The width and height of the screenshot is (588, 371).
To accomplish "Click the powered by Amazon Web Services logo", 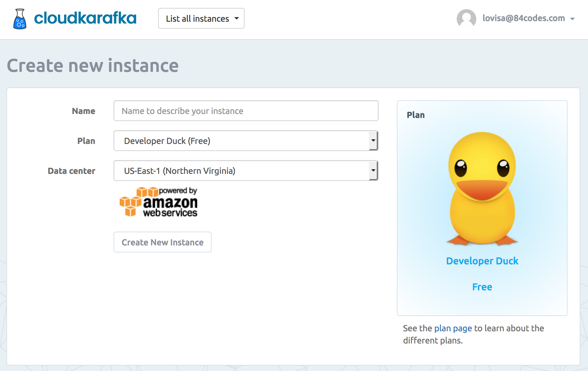I will tap(158, 202).
